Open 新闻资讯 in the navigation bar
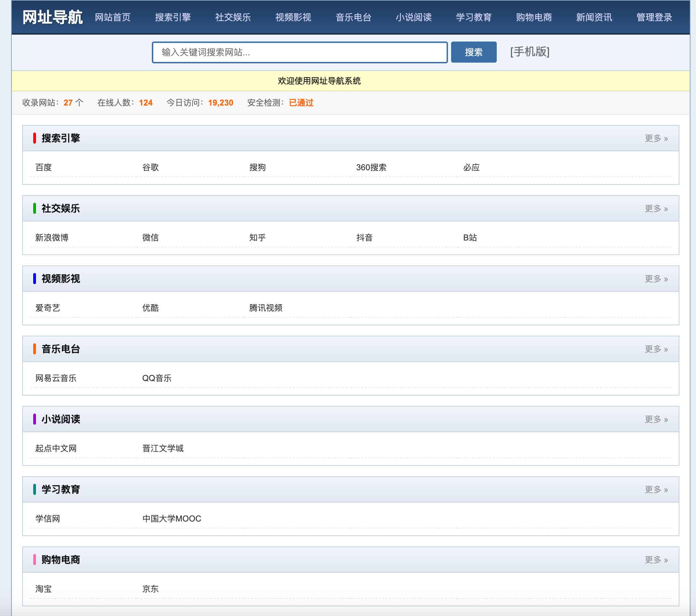Screen dimensions: 696x616 (594, 17)
